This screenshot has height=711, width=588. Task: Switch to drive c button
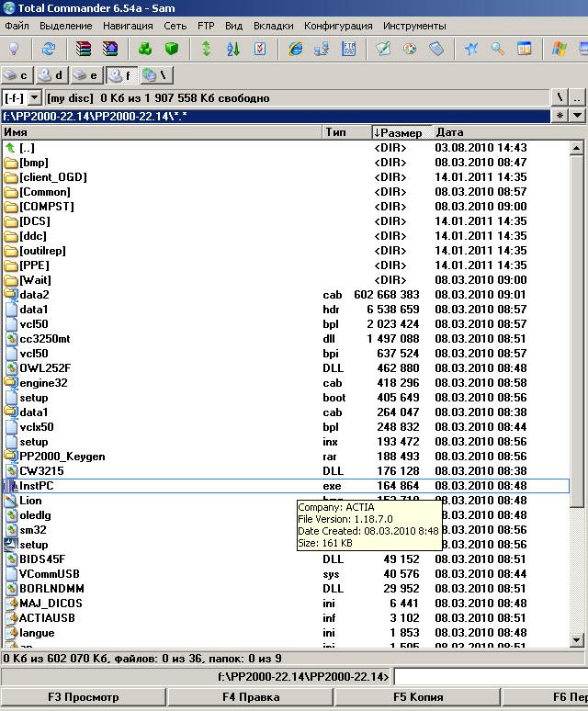pos(17,75)
